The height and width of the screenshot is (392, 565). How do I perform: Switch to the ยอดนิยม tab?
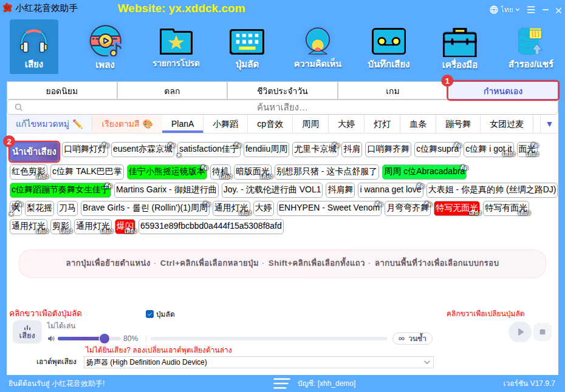point(62,91)
